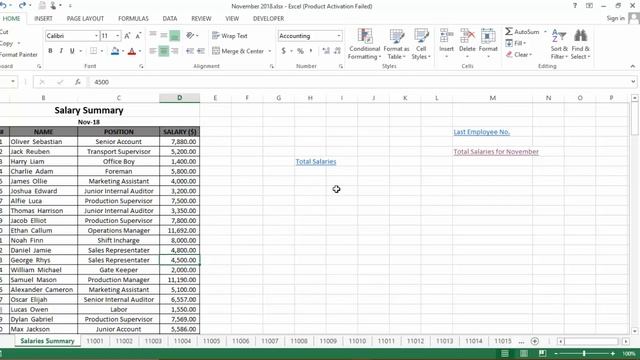640x360 pixels.
Task: Toggle Top Align in Alignment group
Action: pos(153,35)
